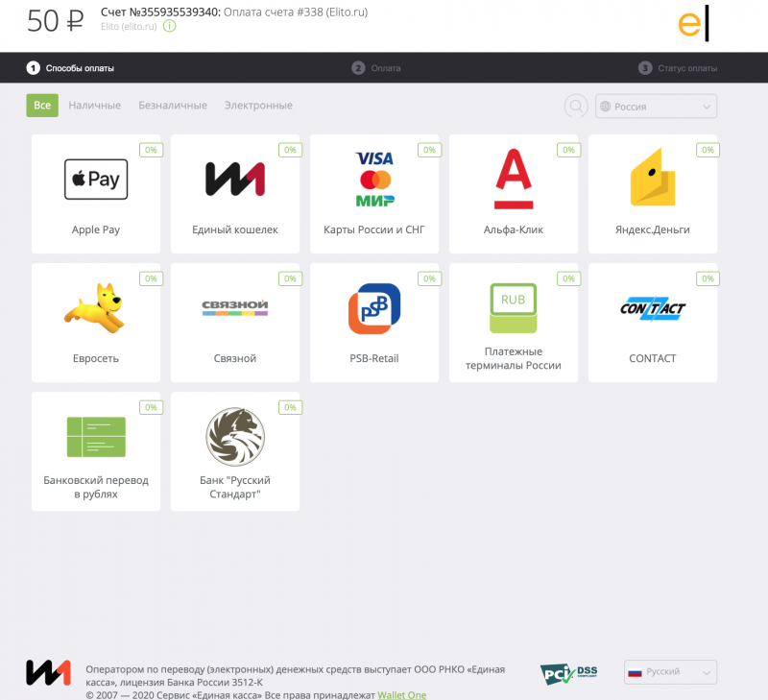Click the CONTACT caption text
Image resolution: width=768 pixels, height=700 pixels.
(653, 358)
